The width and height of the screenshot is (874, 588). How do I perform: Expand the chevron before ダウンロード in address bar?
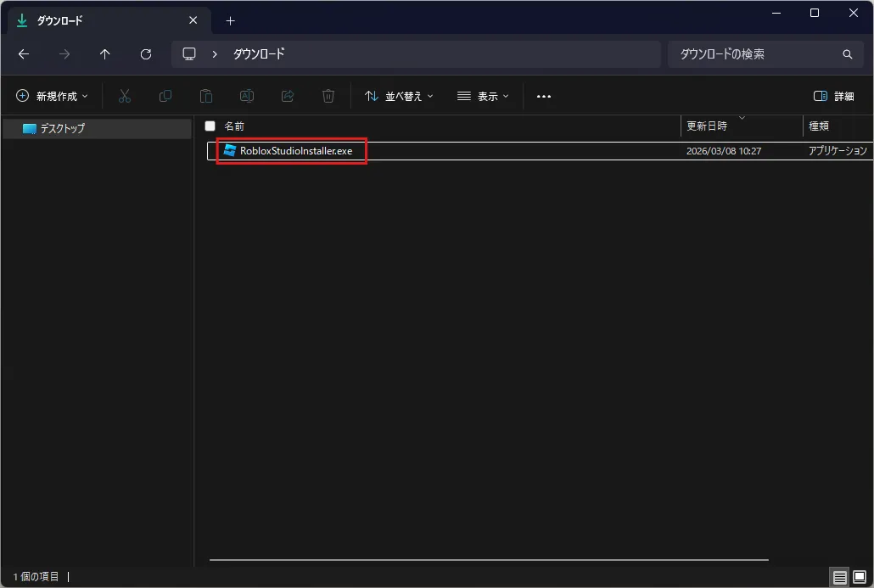[215, 54]
